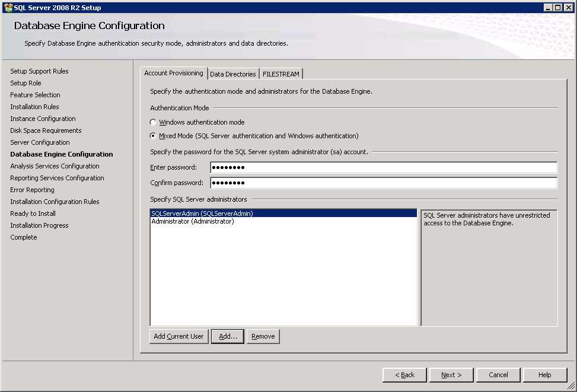Image resolution: width=577 pixels, height=392 pixels.
Task: Open Help for this setup page
Action: (545, 375)
